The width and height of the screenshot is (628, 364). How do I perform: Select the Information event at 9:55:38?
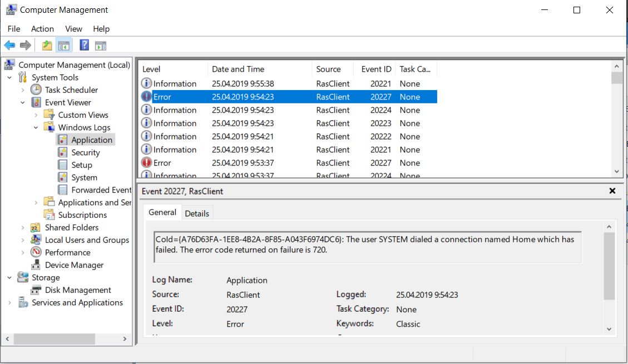(x=288, y=83)
